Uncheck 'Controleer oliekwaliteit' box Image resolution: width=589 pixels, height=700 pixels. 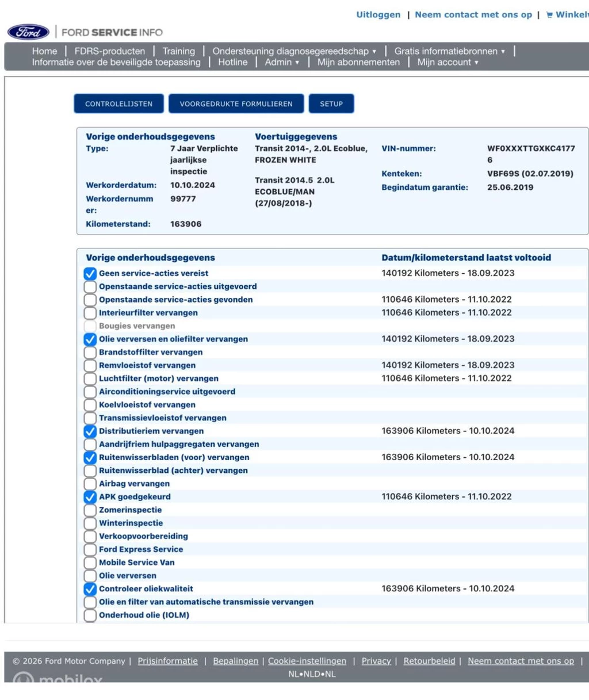[x=90, y=589]
